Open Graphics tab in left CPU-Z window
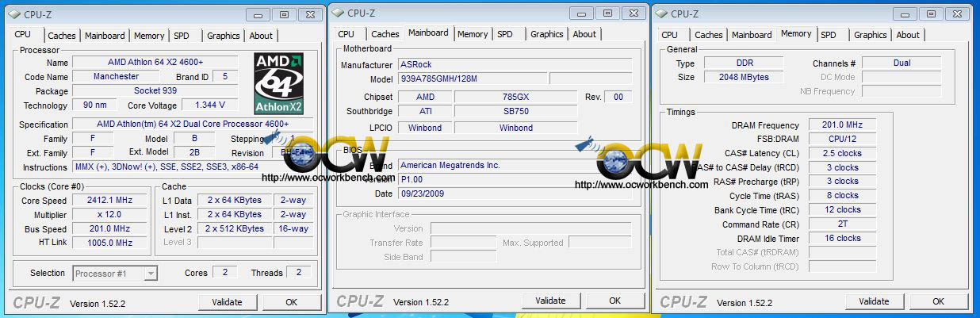 point(223,36)
